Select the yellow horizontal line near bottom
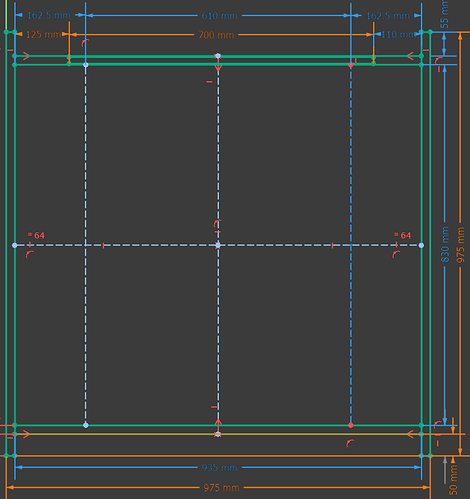This screenshot has height=499, width=470. click(218, 434)
